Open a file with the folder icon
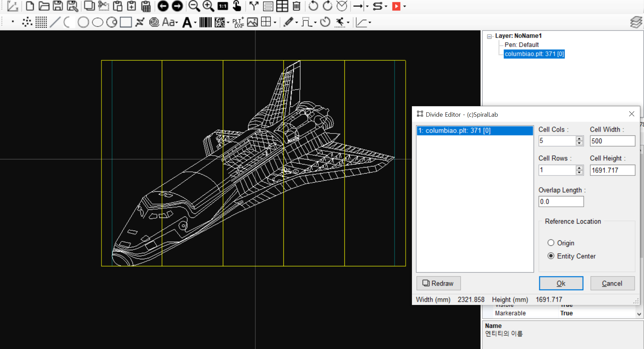644x349 pixels. [44, 6]
